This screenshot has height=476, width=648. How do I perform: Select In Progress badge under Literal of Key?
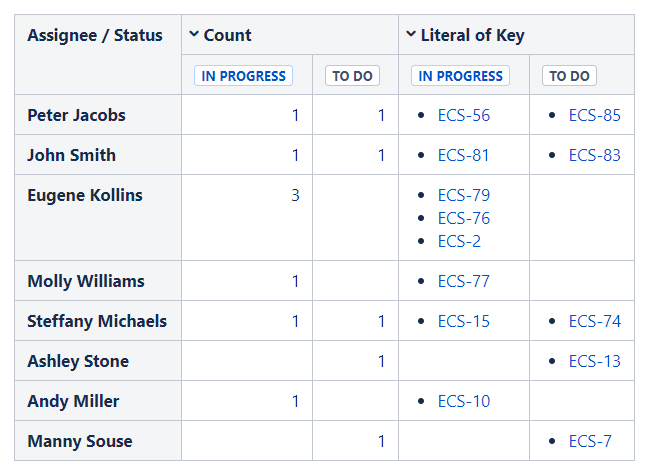point(461,76)
